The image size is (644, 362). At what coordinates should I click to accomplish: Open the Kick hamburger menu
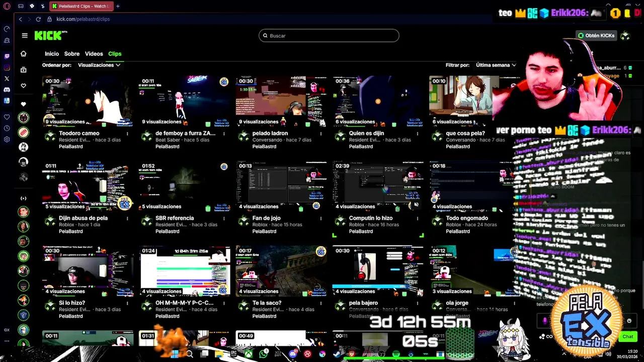point(25,36)
